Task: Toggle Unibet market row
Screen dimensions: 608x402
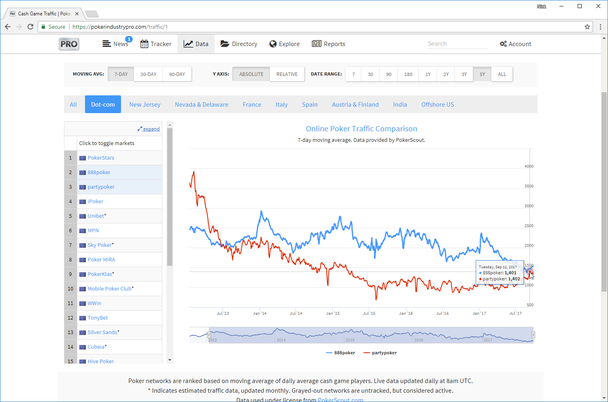Action: coord(113,216)
